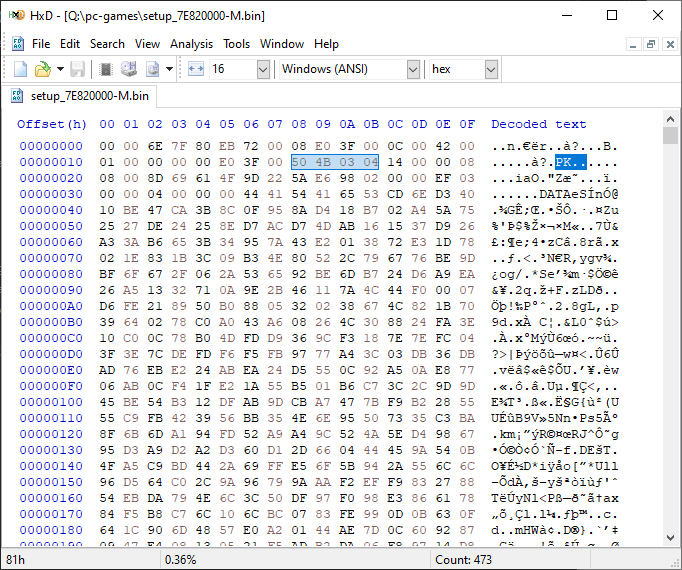
Task: Click column header 08
Action: pos(299,124)
